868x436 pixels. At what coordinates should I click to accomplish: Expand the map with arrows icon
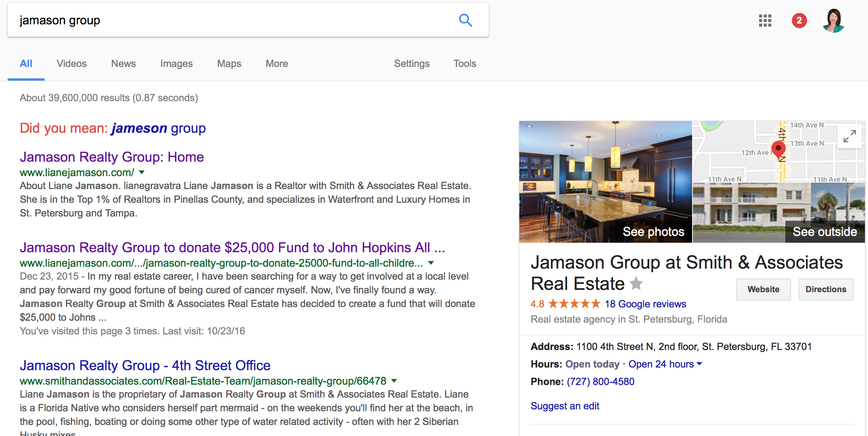[x=849, y=136]
